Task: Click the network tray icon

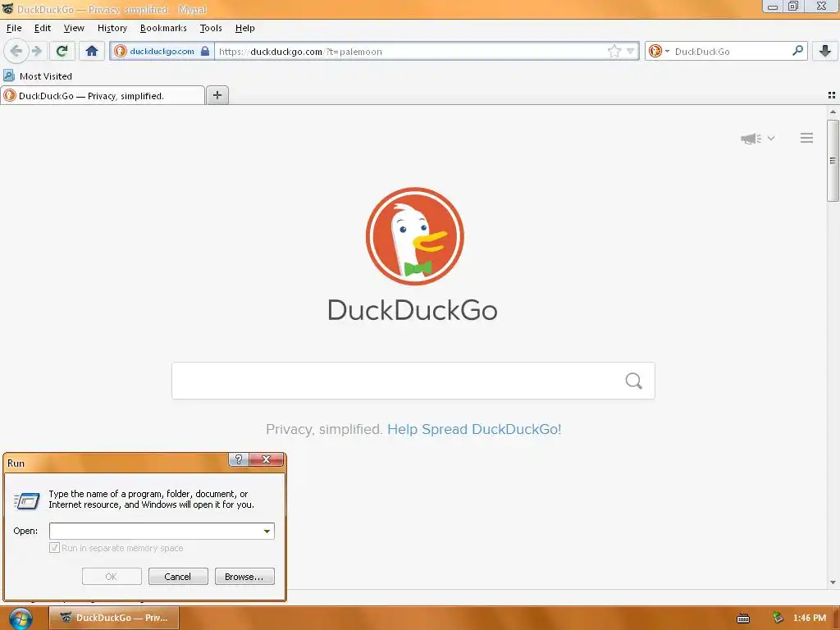Action: [x=778, y=618]
